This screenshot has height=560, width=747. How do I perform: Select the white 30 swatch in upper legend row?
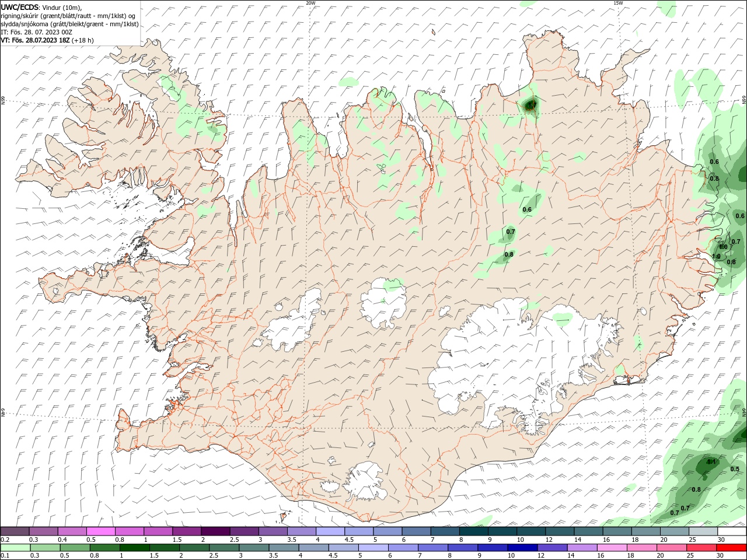click(732, 531)
